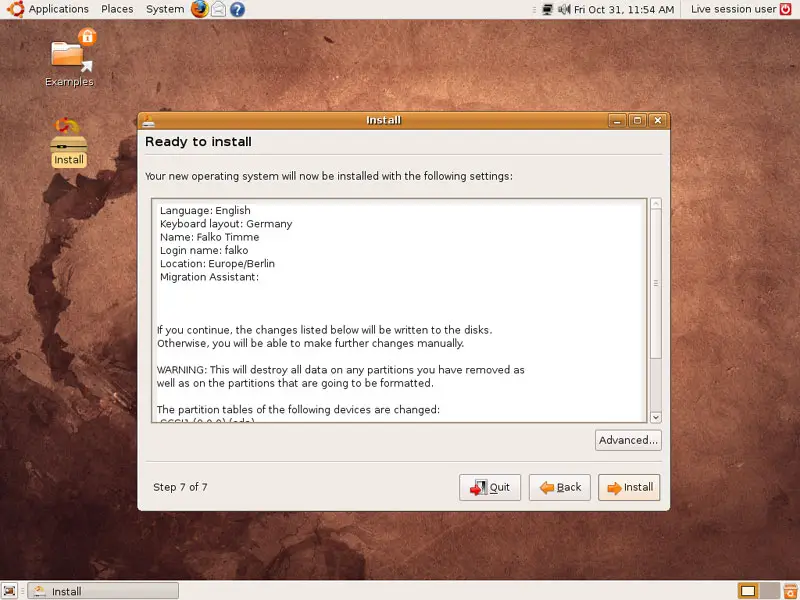Screen dimensions: 800x600
Task: Switch to the first workspace in switcher
Action: (748, 591)
